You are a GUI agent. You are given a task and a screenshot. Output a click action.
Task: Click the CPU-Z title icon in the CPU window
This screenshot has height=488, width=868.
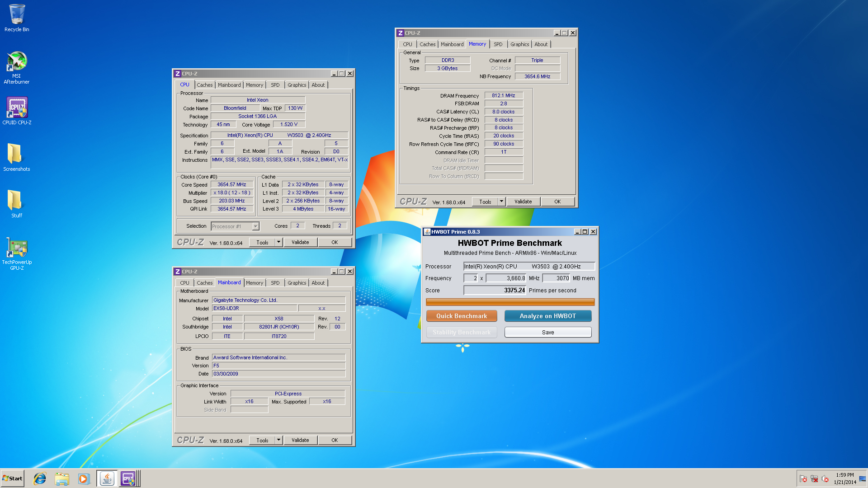point(178,74)
